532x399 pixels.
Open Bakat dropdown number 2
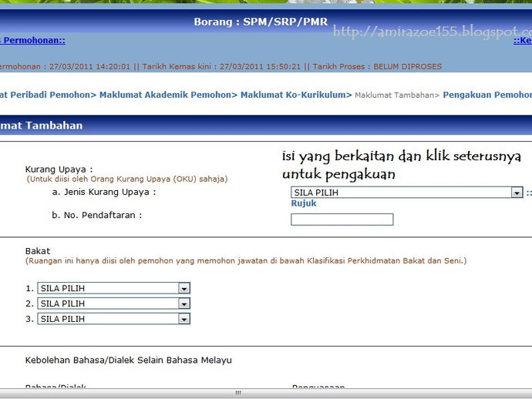[x=113, y=303]
